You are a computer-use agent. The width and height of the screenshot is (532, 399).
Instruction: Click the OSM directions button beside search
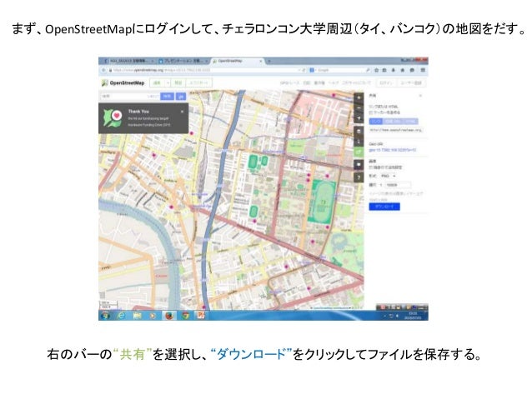coord(181,97)
